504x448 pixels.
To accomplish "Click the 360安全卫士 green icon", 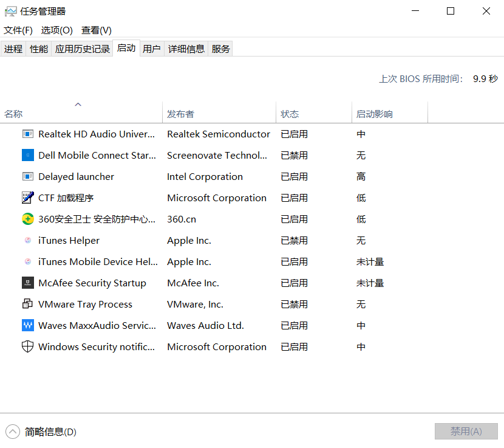I will [28, 219].
